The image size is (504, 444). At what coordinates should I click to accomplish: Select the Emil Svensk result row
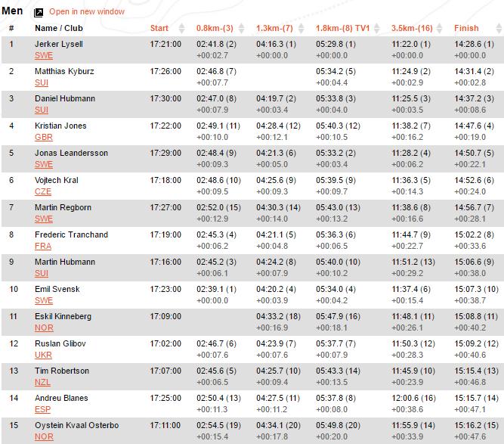(x=252, y=295)
